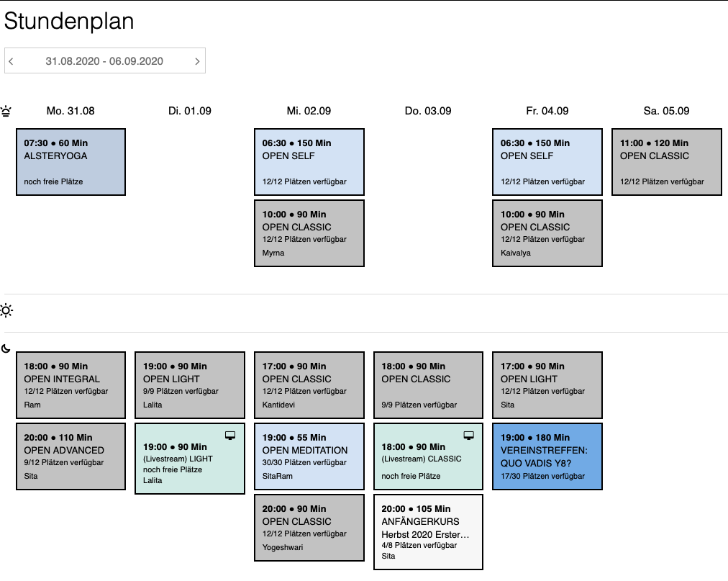Open the ALSTERYOGA 07:30 class
The width and height of the screenshot is (728, 581).
[71, 162]
